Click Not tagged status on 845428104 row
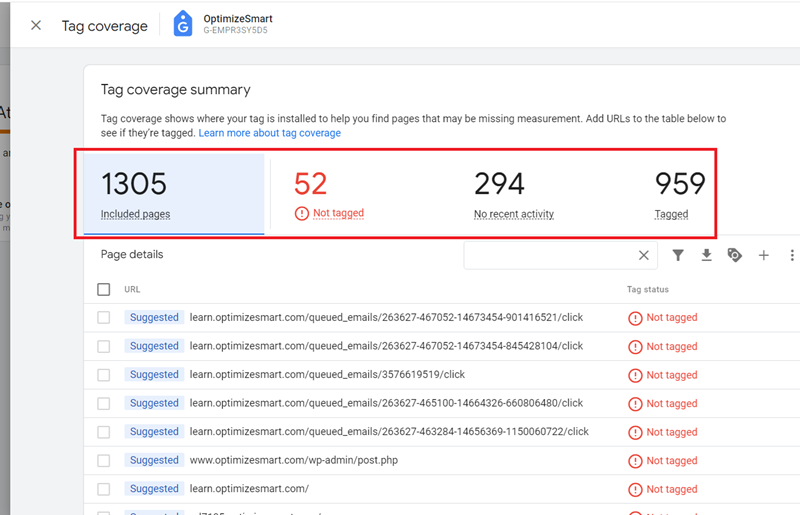This screenshot has height=515, width=800. click(x=663, y=347)
